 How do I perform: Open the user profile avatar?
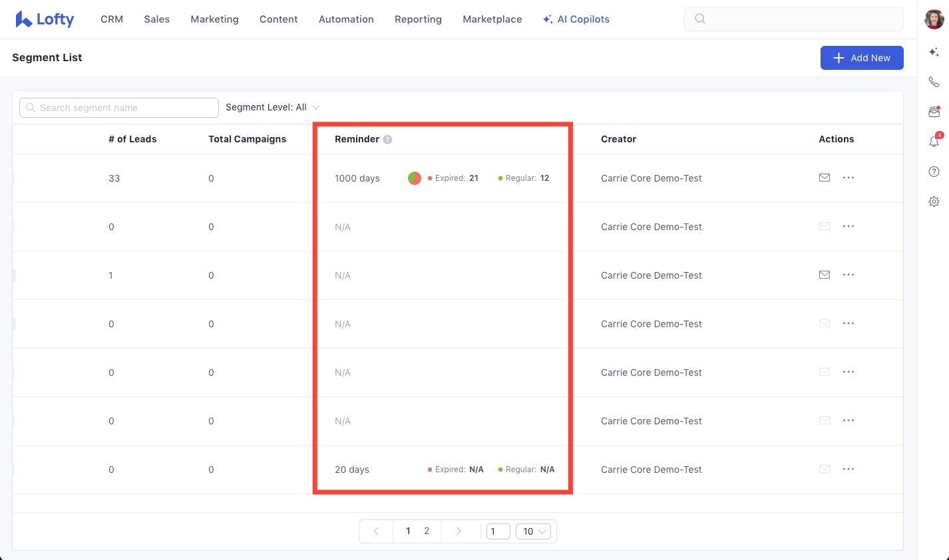(934, 19)
